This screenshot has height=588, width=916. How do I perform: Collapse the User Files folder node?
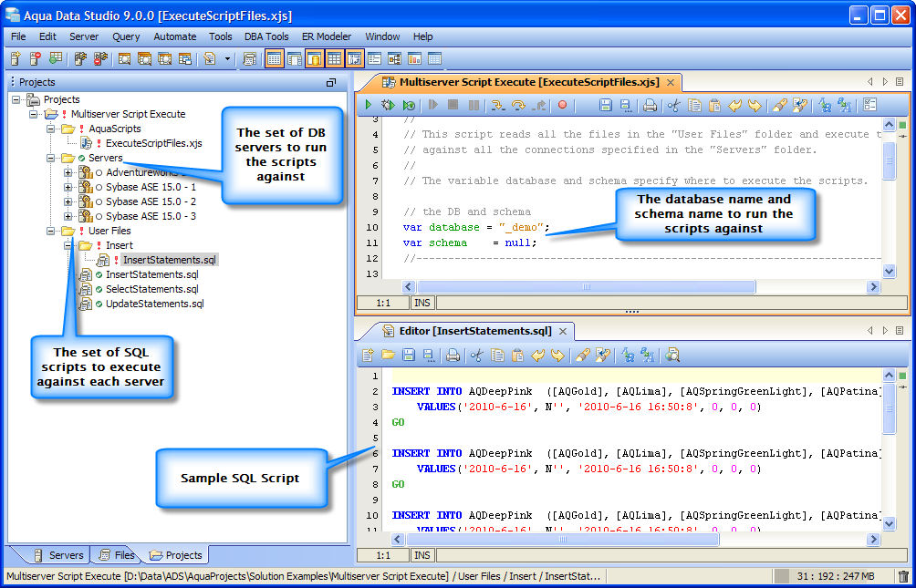tap(51, 232)
